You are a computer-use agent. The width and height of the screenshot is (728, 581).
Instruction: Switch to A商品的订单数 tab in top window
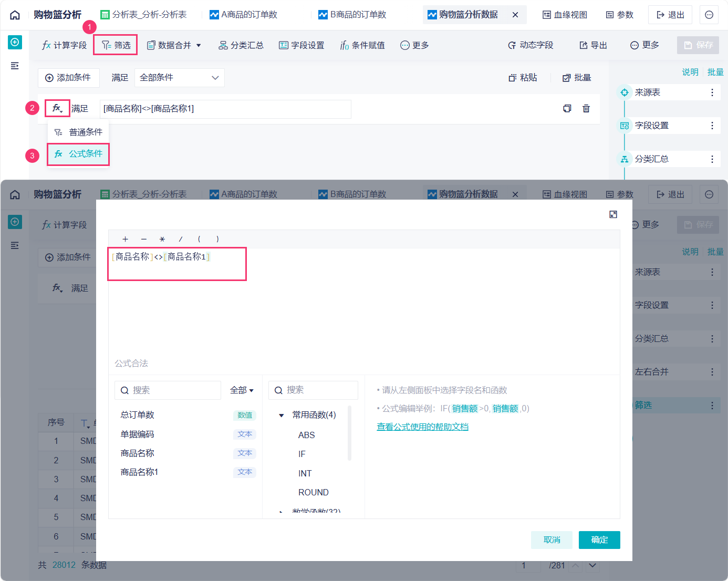click(x=243, y=15)
